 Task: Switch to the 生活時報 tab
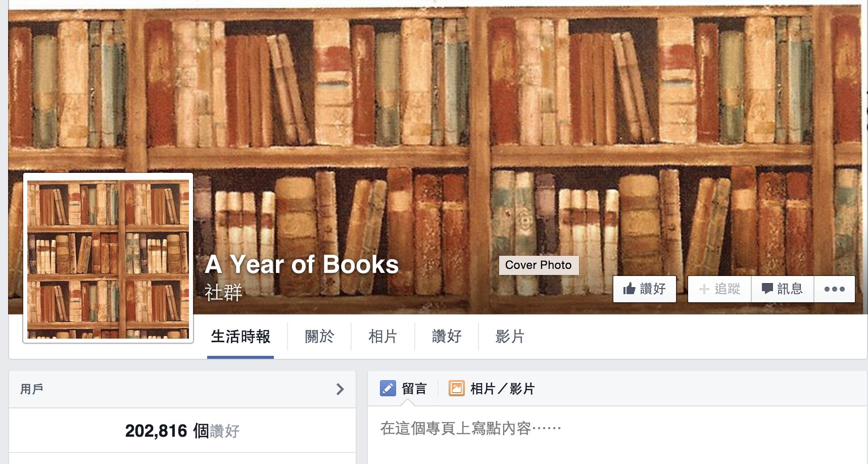pyautogui.click(x=240, y=337)
